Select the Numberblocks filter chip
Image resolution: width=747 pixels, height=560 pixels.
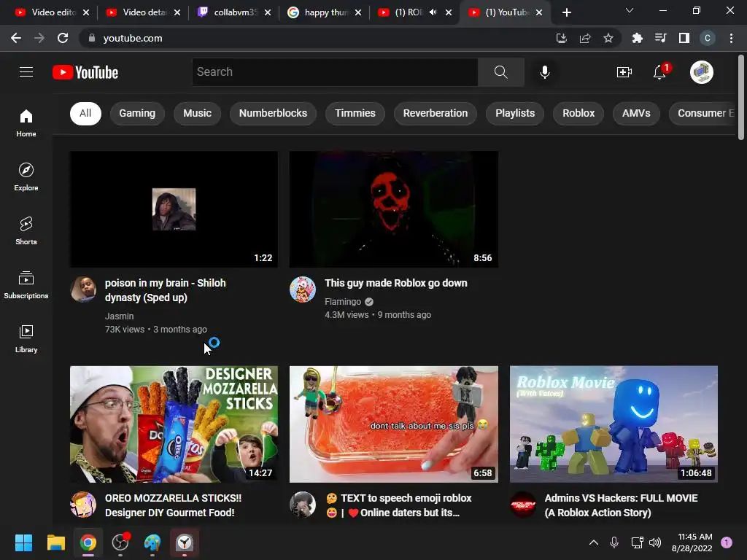tap(273, 113)
